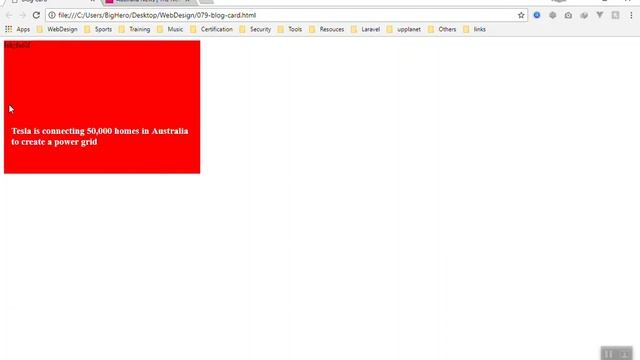The width and height of the screenshot is (640, 360).
Task: Open the blue circle extension icon
Action: pos(537,15)
